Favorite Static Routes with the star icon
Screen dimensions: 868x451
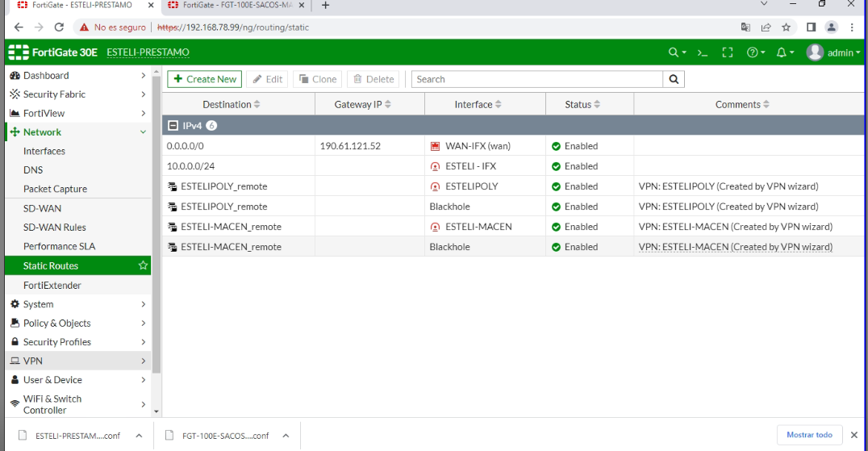[143, 265]
